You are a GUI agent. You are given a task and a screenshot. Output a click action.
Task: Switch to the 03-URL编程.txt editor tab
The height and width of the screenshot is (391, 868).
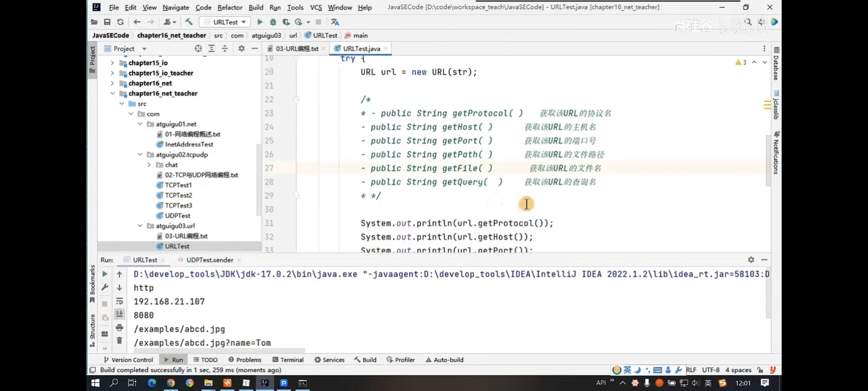(297, 49)
